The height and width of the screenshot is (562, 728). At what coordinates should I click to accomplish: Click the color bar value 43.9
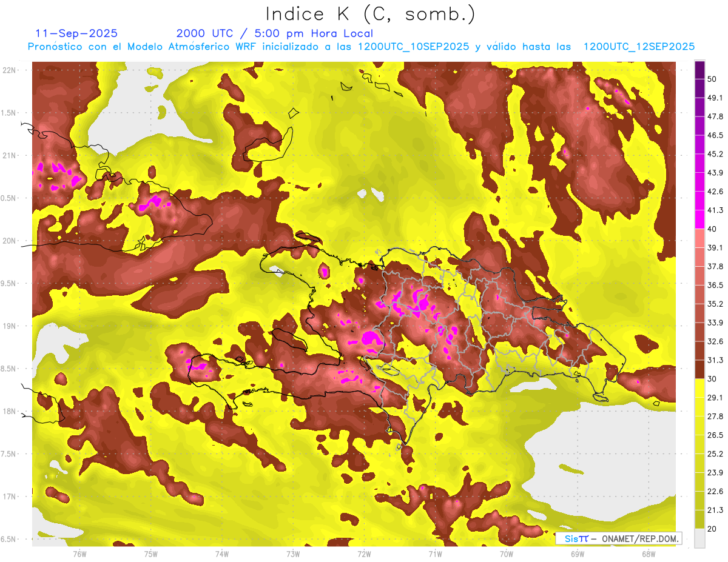pos(714,173)
